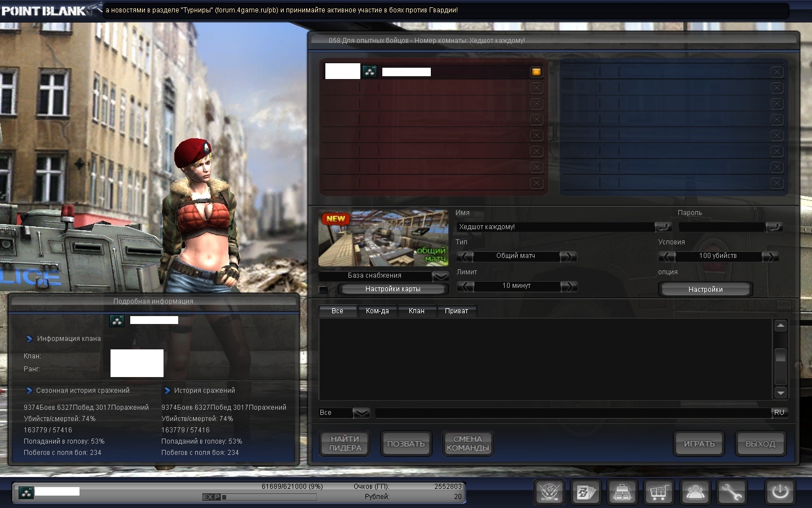812x508 pixels.
Task: Click the СМЕНА КОМАНДЫ button
Action: point(467,444)
